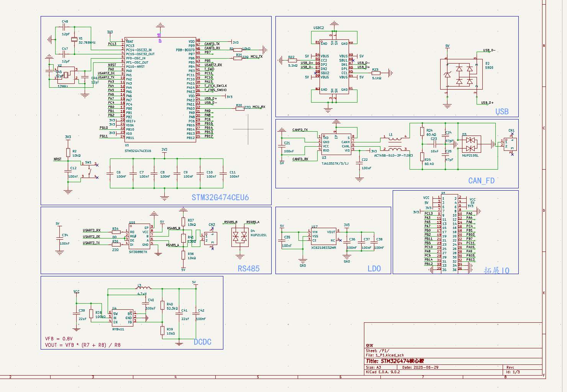The image size is (567, 392).
Task: Click the MCU_RX net label
Action: click(x=259, y=107)
